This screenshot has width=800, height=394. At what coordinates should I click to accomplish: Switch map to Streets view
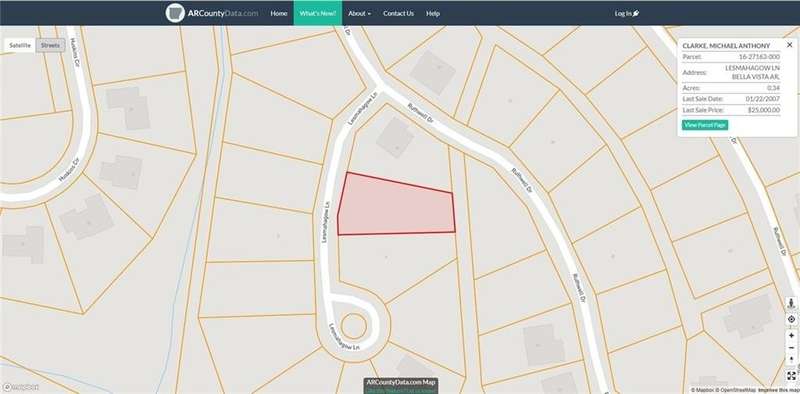tap(51, 45)
